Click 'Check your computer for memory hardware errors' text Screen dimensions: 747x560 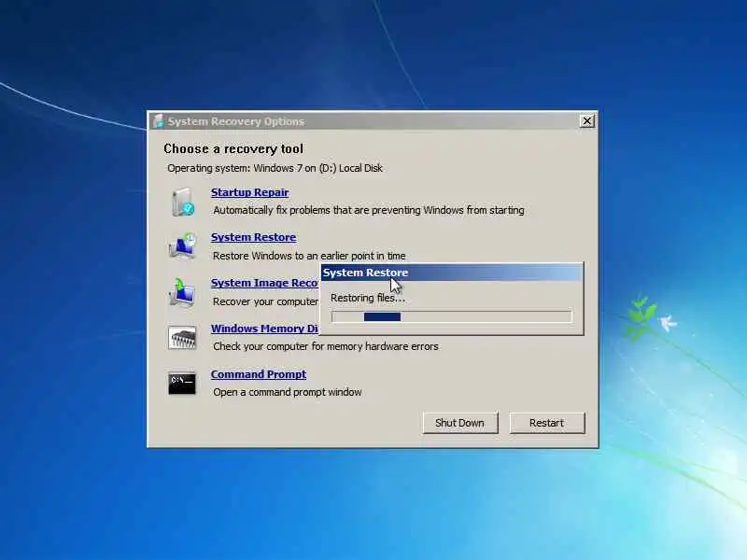tap(326, 346)
